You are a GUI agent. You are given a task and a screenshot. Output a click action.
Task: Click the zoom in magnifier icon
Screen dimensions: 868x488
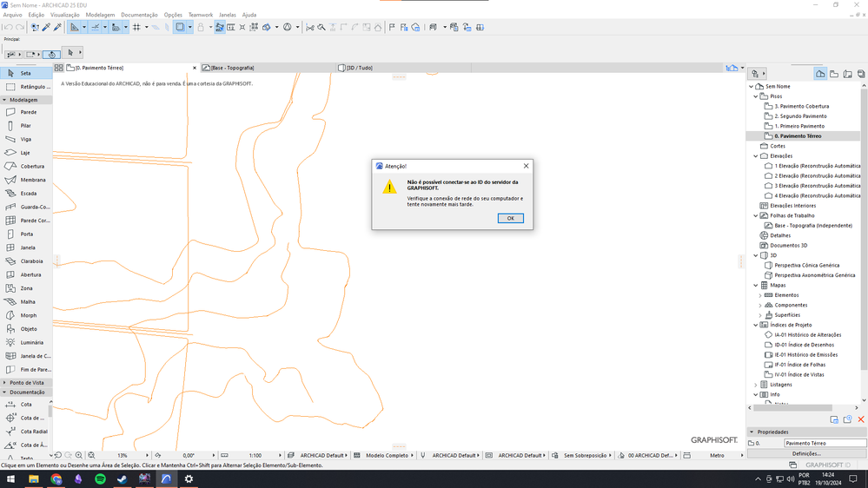pos(78,455)
